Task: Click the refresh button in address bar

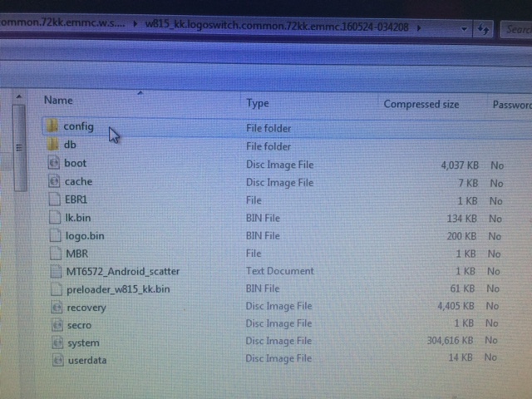Action: click(483, 30)
